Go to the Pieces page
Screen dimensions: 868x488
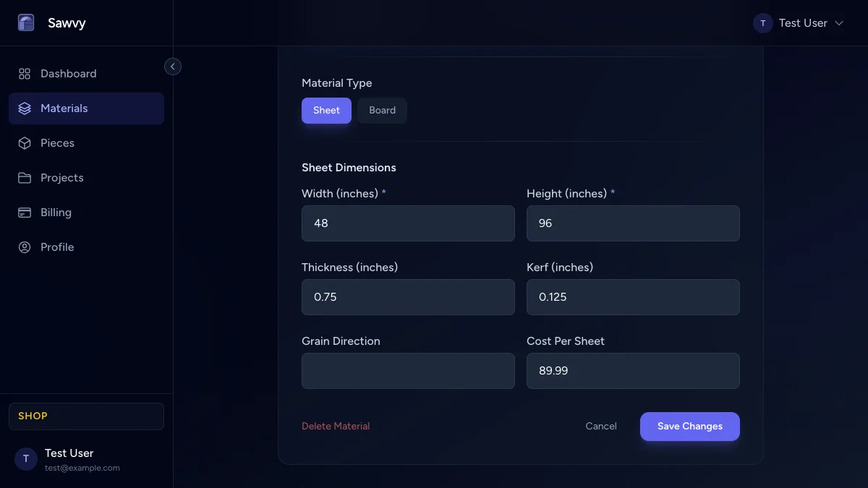tap(57, 143)
